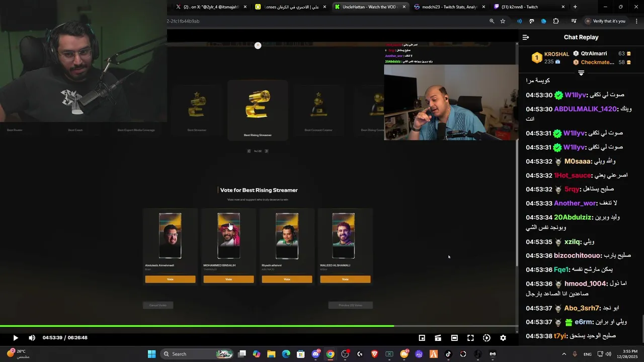Screen dimensions: 644x362
Task: Open WALEED ALSHAMALI's nominee photo
Action: point(343,236)
